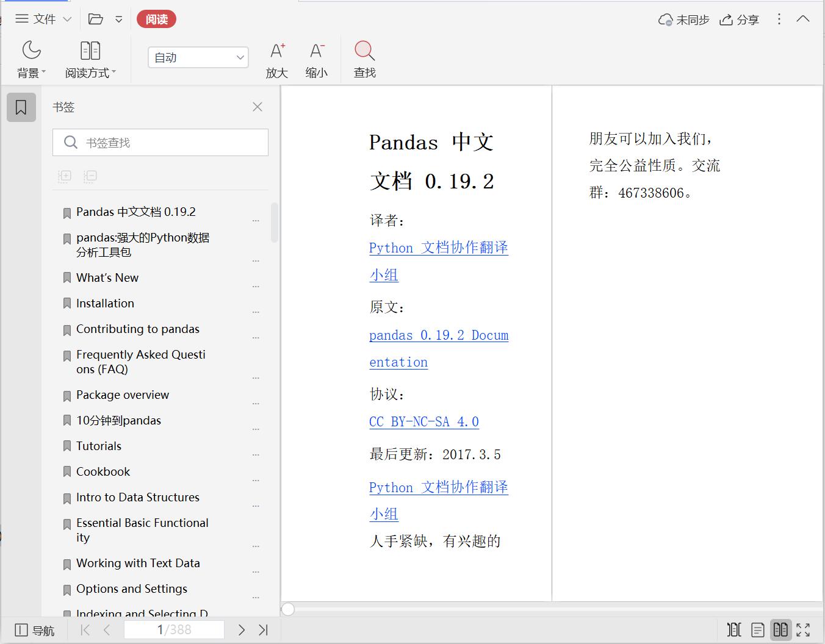Collapse all bookmarks with minus icon

pos(90,176)
